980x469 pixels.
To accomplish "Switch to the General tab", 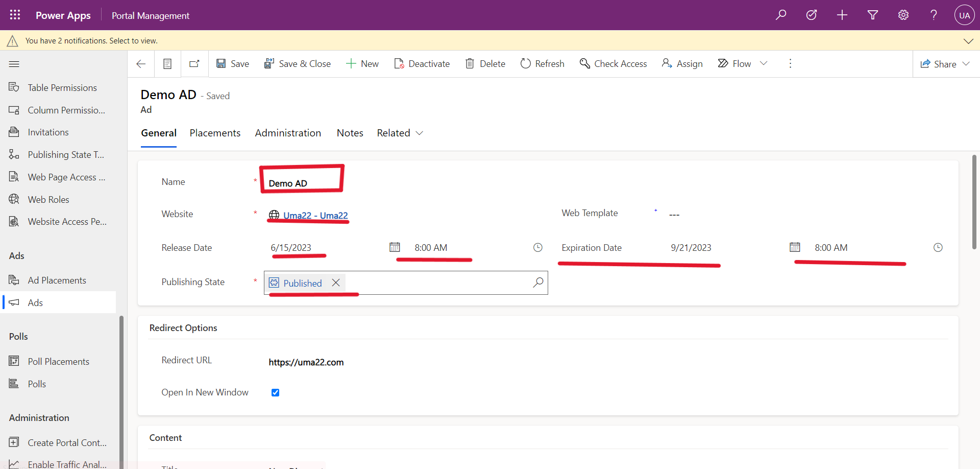I will coord(159,133).
